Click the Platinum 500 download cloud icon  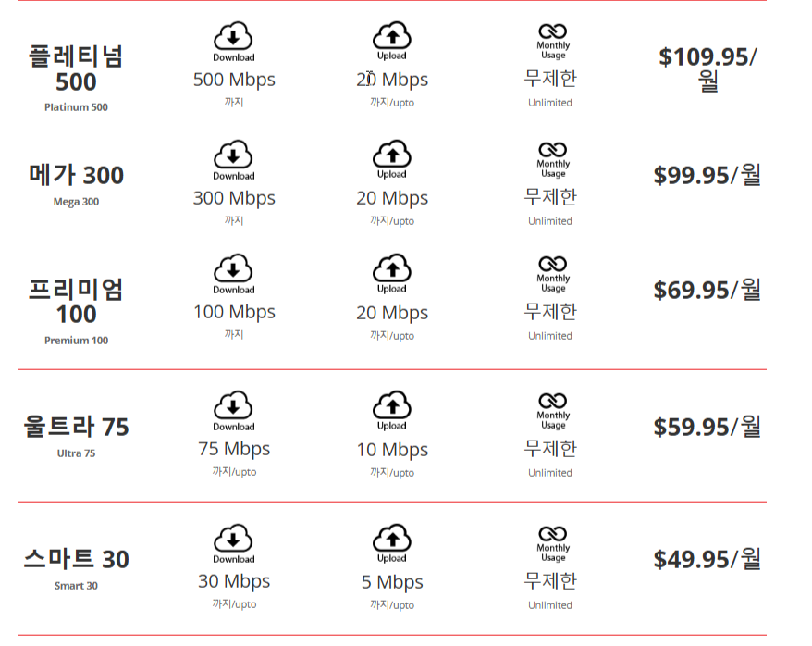coord(233,35)
